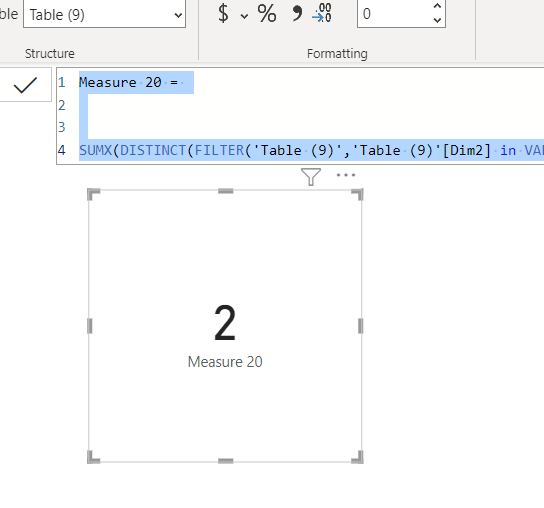Image resolution: width=544 pixels, height=508 pixels.
Task: Click line number 3 in formula editor
Action: click(62, 127)
